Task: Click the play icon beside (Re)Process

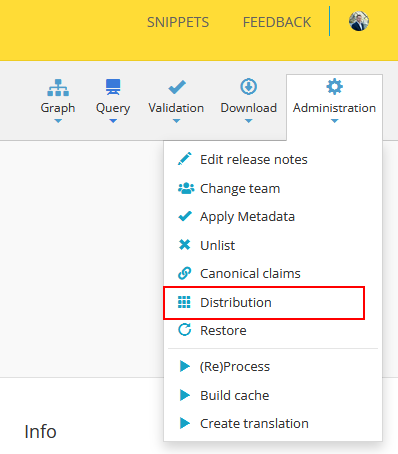Action: tap(185, 366)
